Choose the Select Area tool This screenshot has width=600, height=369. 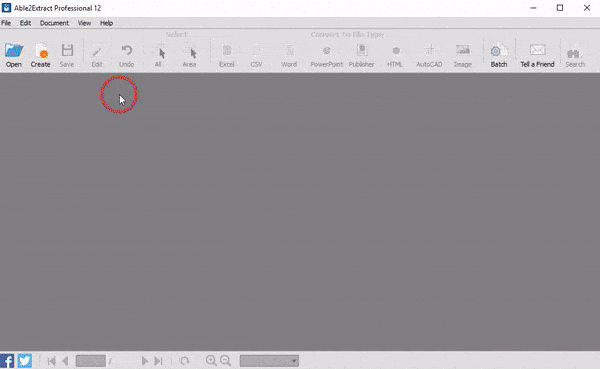pos(190,51)
